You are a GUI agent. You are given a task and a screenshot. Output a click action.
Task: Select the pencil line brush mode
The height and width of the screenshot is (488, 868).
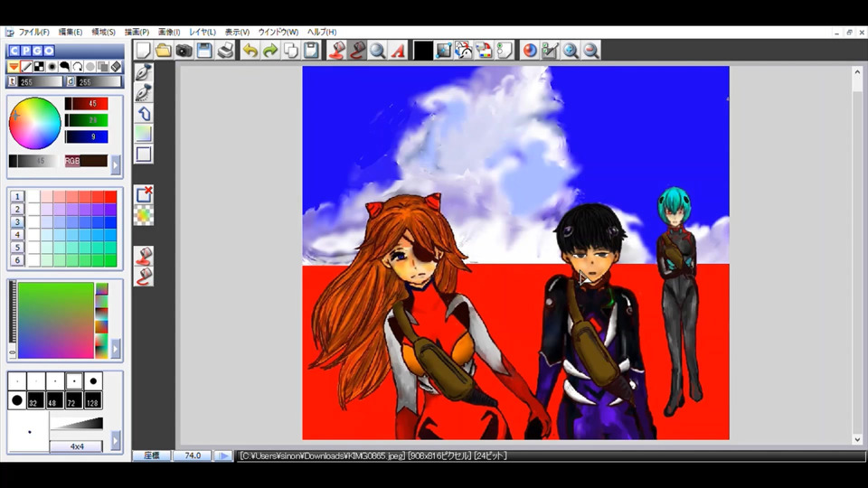[x=26, y=67]
